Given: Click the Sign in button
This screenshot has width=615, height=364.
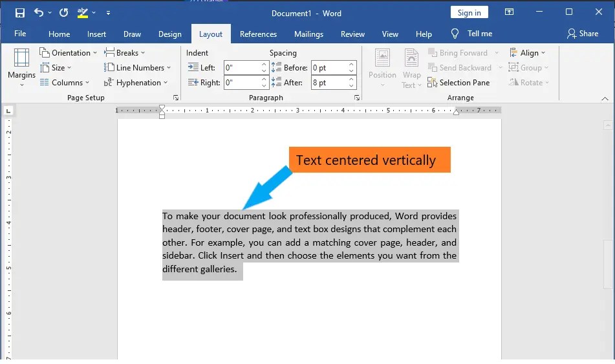Looking at the screenshot, I should (469, 12).
